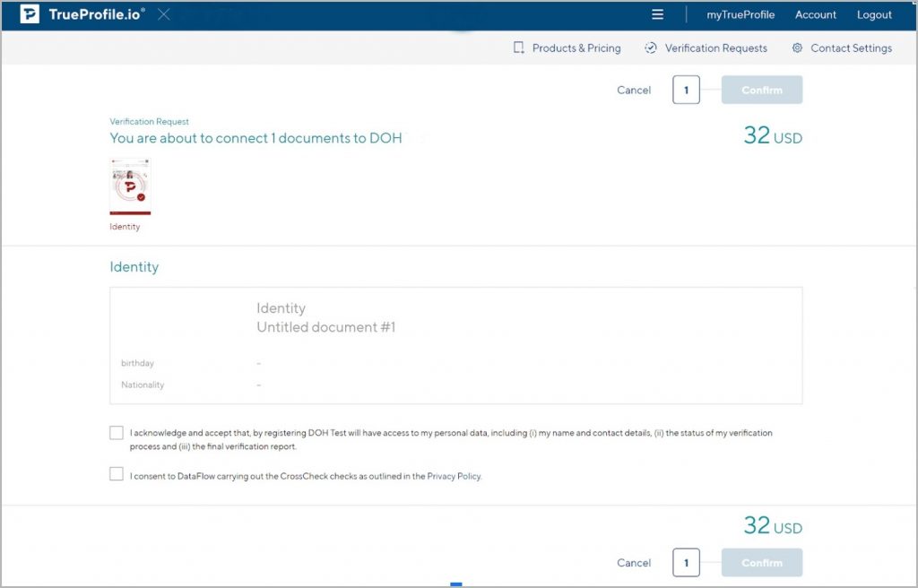This screenshot has width=918, height=588.
Task: Click the 'Nationality' field label
Action: click(x=143, y=385)
